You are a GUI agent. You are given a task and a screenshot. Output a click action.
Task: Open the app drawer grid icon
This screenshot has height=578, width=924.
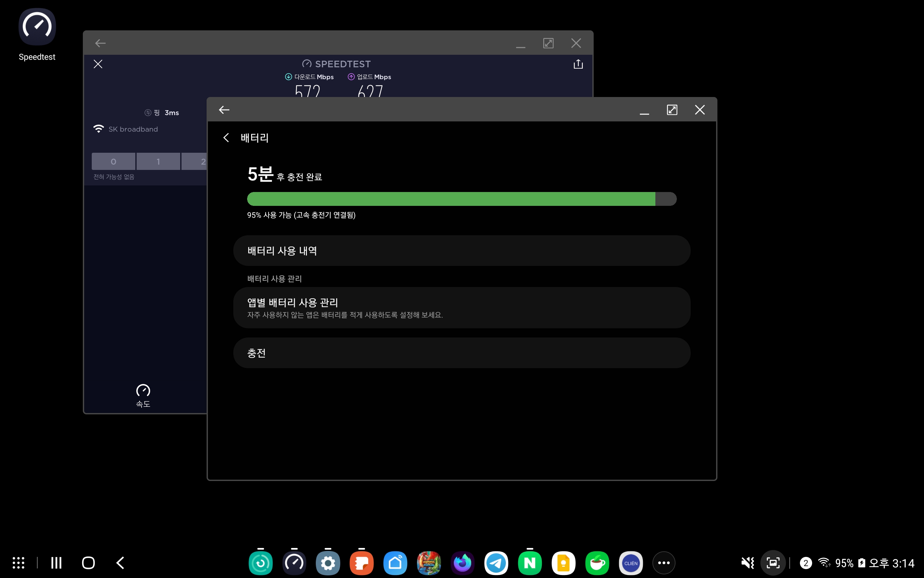(18, 563)
